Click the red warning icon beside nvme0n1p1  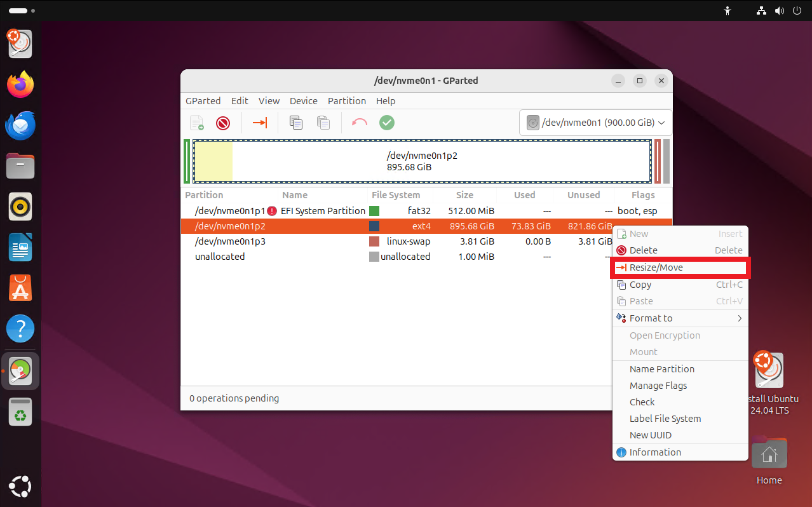(272, 211)
